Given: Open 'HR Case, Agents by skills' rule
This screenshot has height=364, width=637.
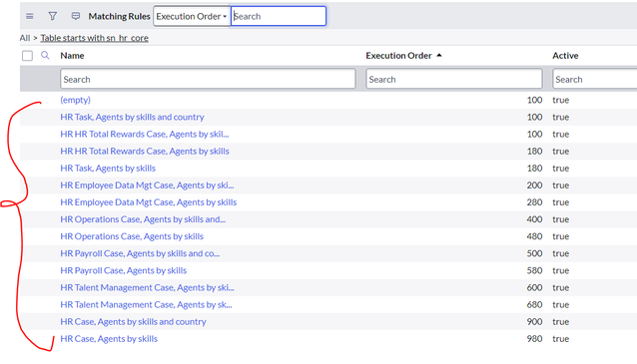Looking at the screenshot, I should click(x=109, y=338).
